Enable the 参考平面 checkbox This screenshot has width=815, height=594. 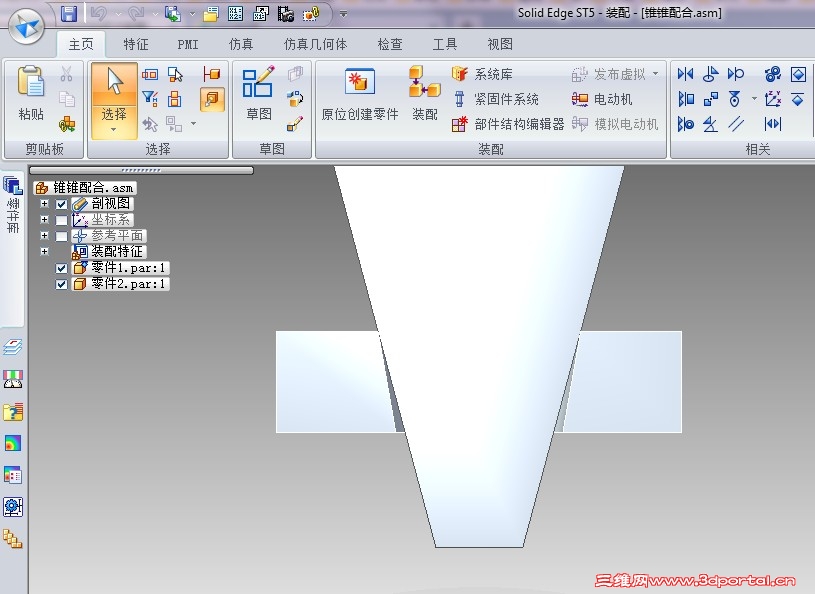[x=61, y=236]
